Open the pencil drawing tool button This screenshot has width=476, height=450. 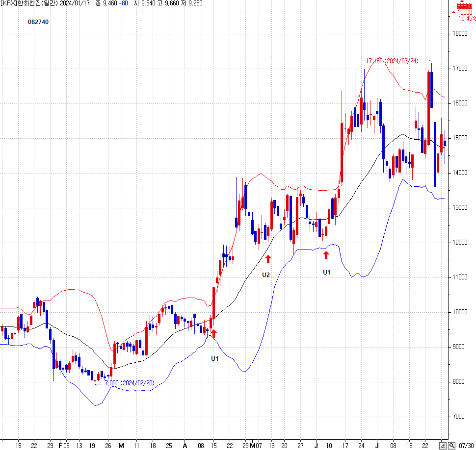443,446
